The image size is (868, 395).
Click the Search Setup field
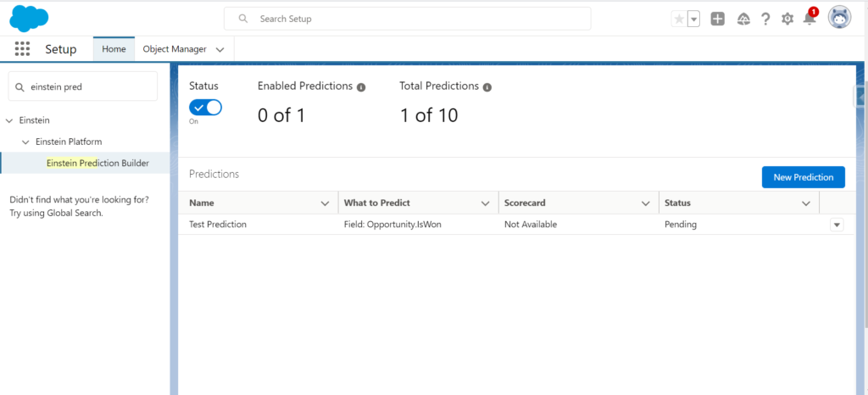pyautogui.click(x=407, y=19)
